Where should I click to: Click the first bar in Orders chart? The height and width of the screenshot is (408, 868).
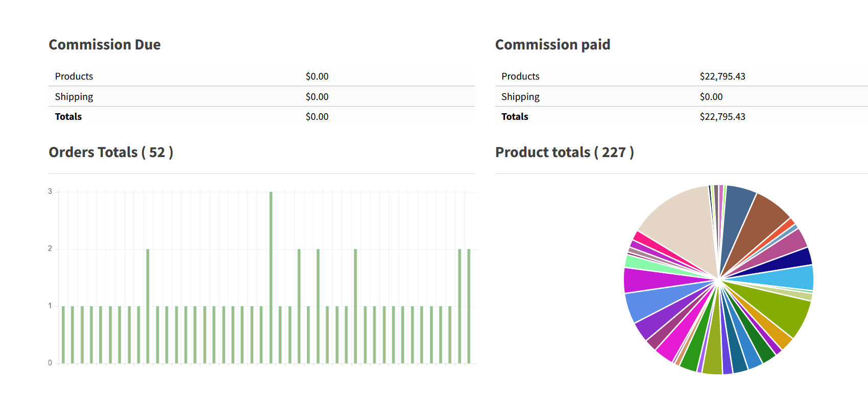[x=63, y=335]
